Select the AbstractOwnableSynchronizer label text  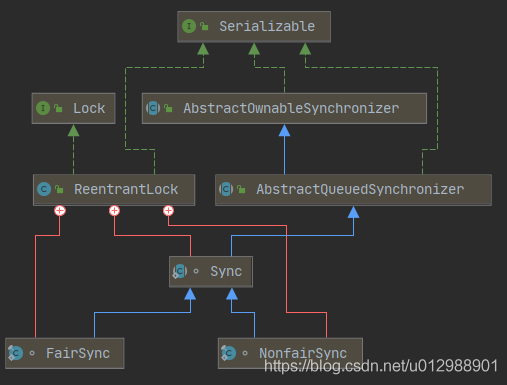(291, 108)
